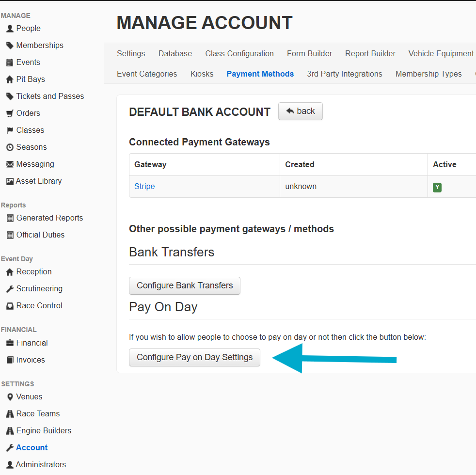
Task: Click the Venues map pin icon
Action: pos(10,397)
